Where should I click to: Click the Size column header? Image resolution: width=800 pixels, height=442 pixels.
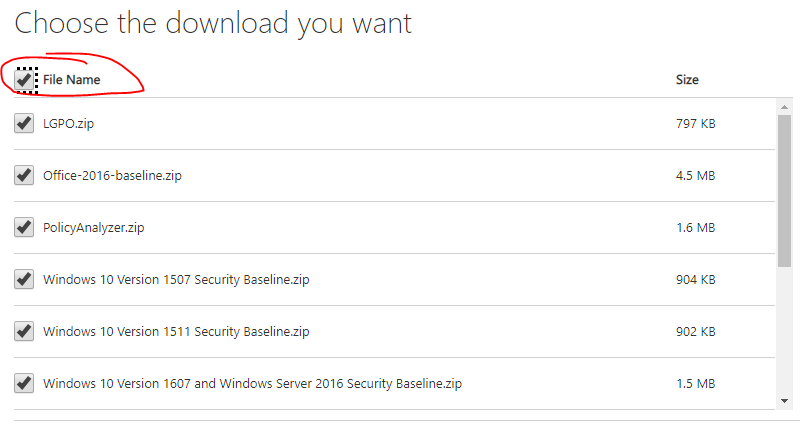tap(687, 80)
